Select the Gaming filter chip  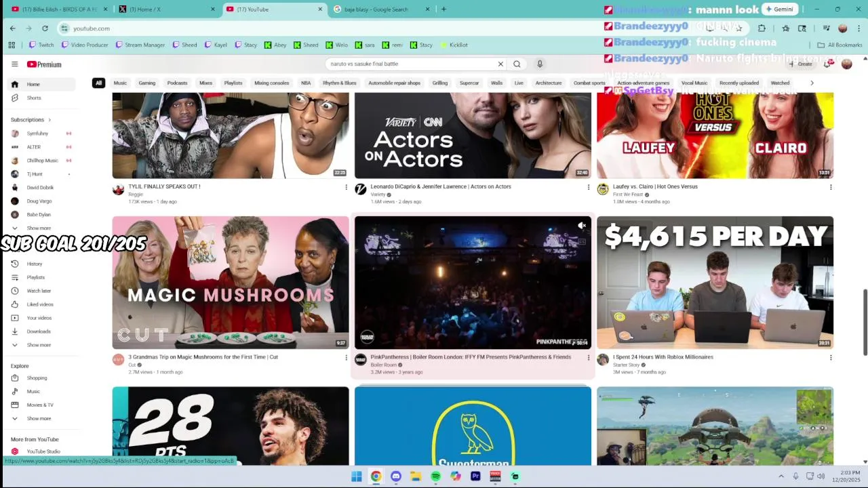147,83
